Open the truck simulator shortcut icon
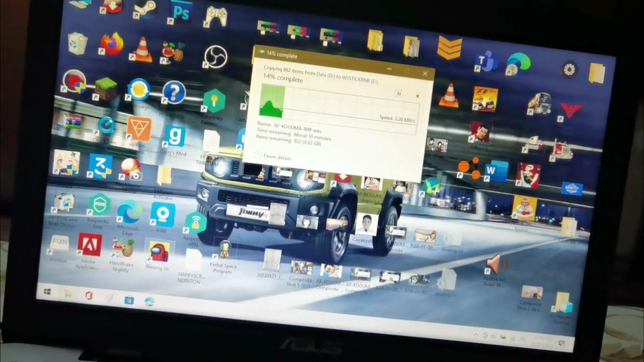Screen dimensions: 644x362 539,104
